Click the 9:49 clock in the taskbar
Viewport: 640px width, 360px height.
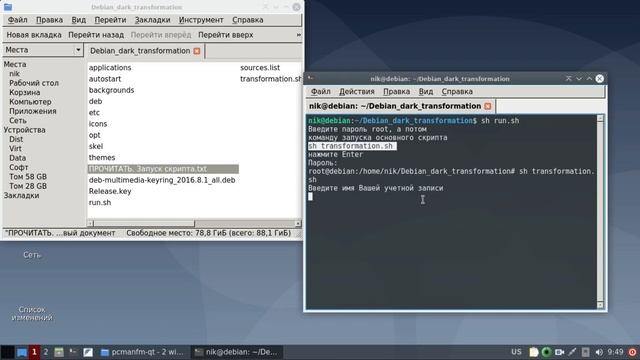coord(615,352)
